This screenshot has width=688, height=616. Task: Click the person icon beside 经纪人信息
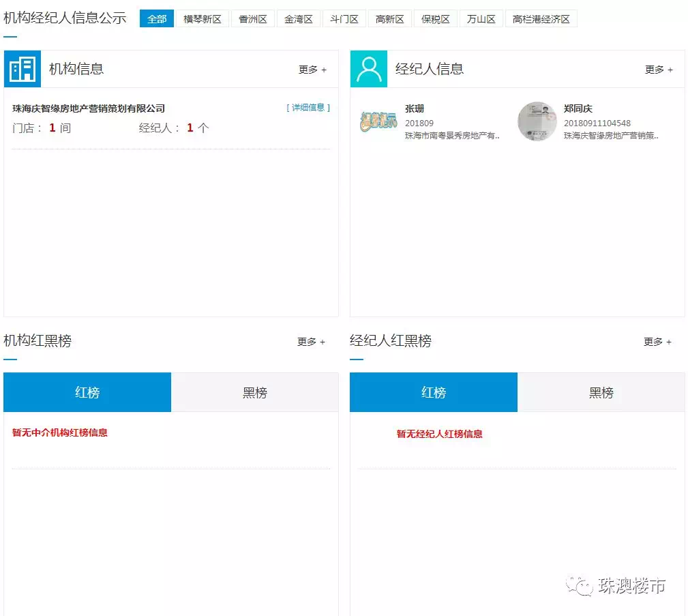tap(369, 69)
